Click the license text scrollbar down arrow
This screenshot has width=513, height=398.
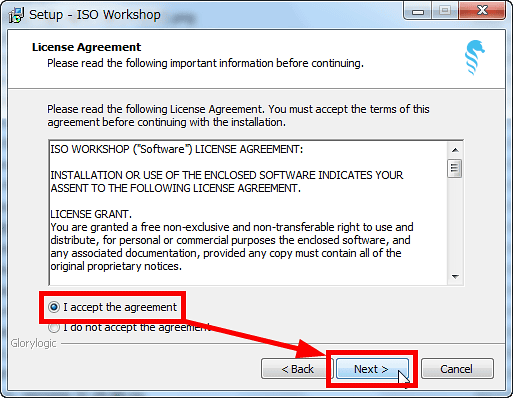point(455,277)
